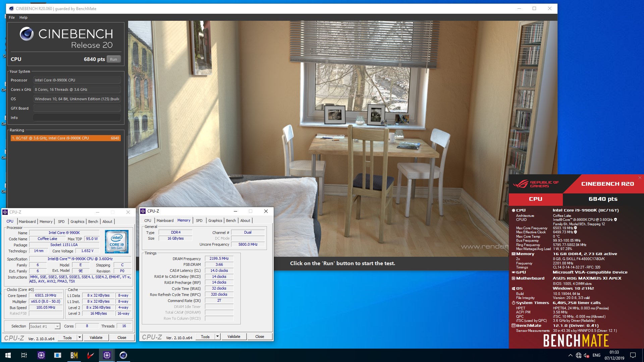
Task: Open the notification center icon
Action: pos(633,355)
